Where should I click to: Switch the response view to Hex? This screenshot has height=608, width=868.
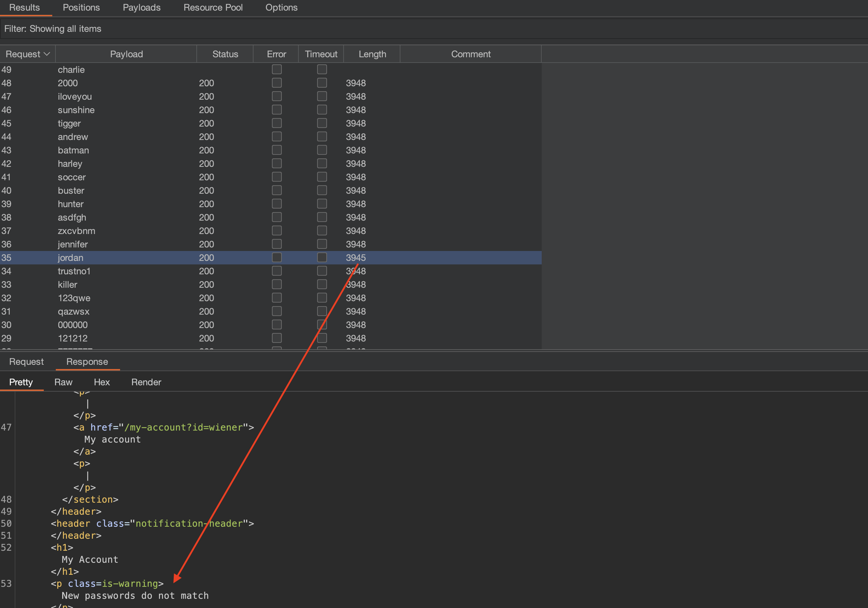point(102,382)
